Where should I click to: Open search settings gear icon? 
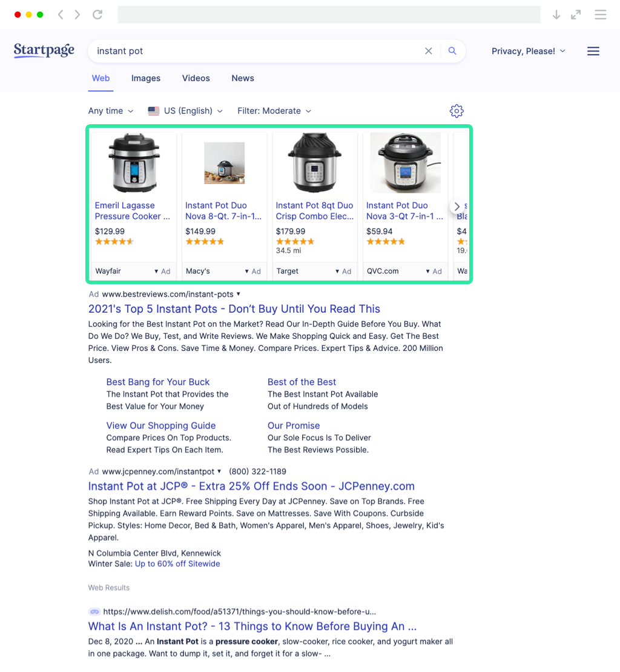pos(457,111)
